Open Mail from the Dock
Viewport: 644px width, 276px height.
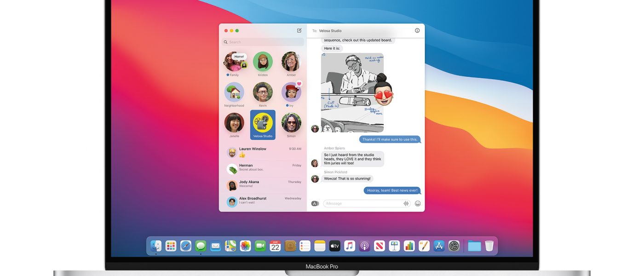pyautogui.click(x=215, y=246)
